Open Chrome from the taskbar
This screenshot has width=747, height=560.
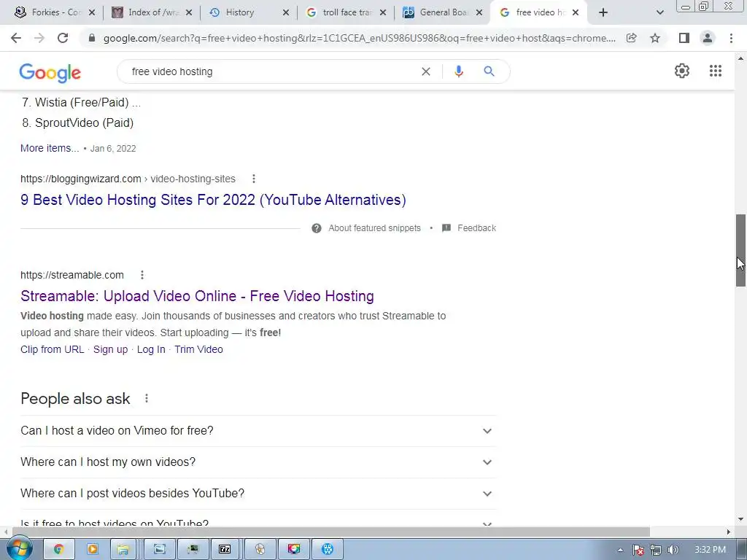pos(58,549)
